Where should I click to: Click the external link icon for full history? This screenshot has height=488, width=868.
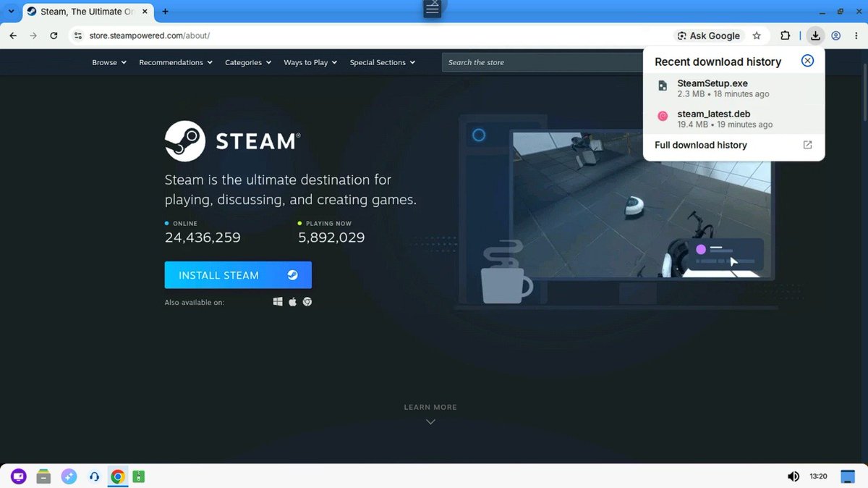pos(808,145)
